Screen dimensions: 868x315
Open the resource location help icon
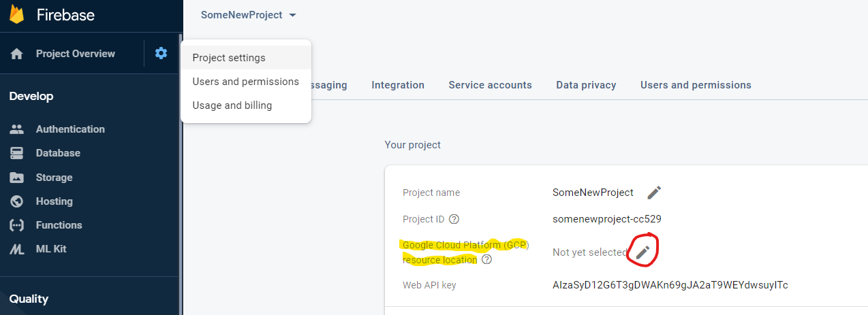click(x=486, y=260)
